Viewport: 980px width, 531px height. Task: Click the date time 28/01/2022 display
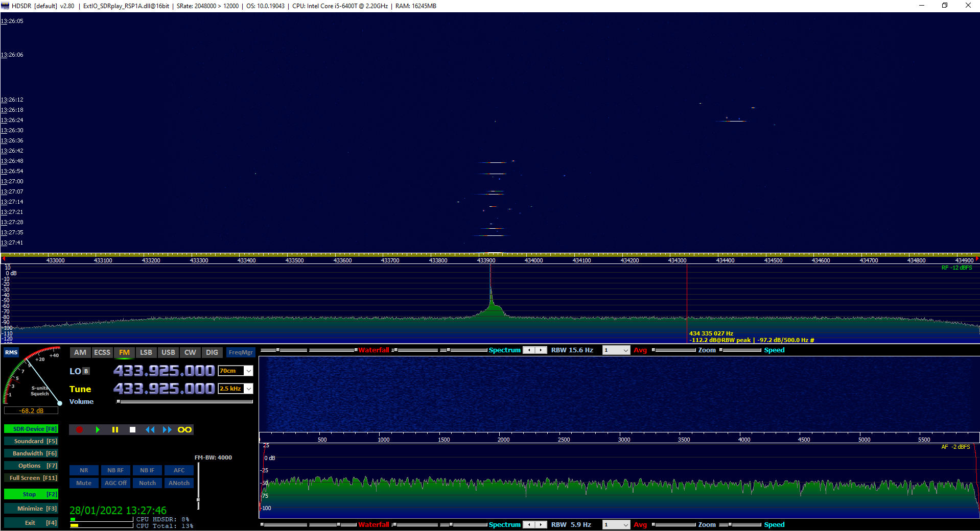[118, 511]
